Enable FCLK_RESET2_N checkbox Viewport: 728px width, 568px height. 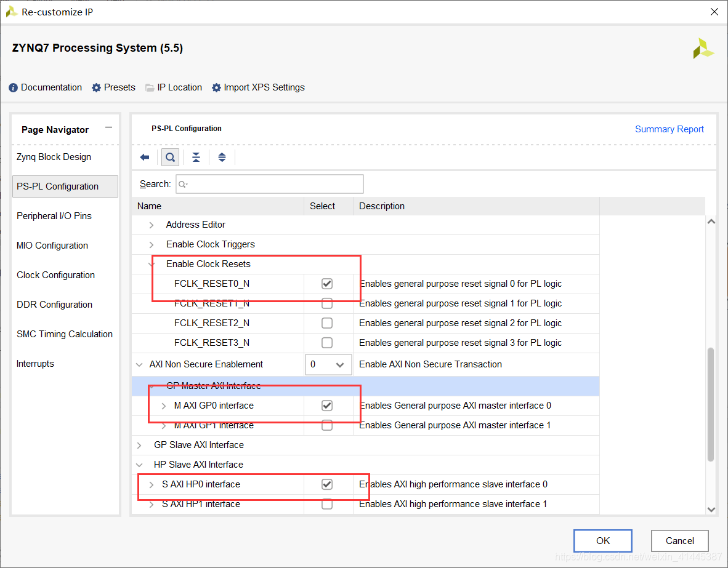coord(327,323)
